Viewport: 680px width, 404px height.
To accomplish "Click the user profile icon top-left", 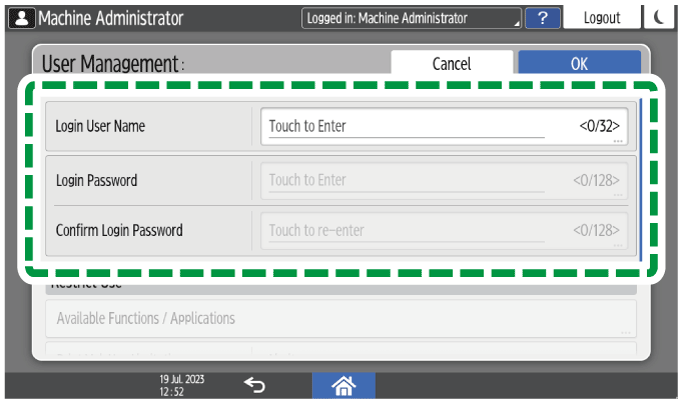I will pyautogui.click(x=19, y=17).
